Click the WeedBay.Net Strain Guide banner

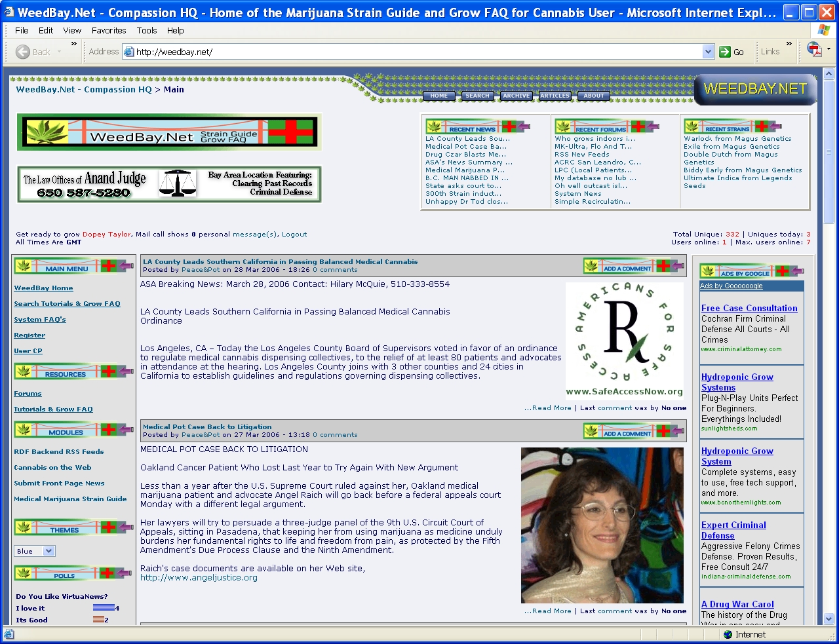[x=169, y=132]
